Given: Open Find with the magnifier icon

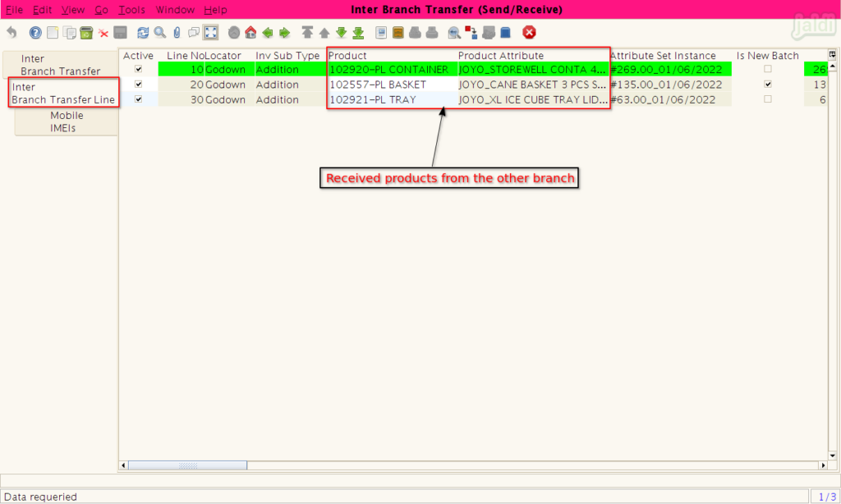Looking at the screenshot, I should click(160, 33).
